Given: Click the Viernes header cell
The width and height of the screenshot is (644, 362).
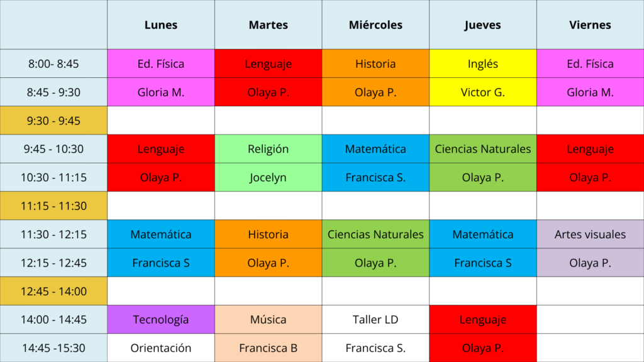Looking at the screenshot, I should tap(590, 25).
